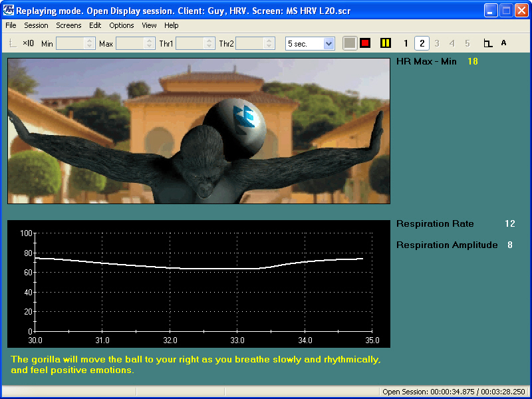Click the 'A' auto-scale icon
The height and width of the screenshot is (399, 532).
[503, 43]
